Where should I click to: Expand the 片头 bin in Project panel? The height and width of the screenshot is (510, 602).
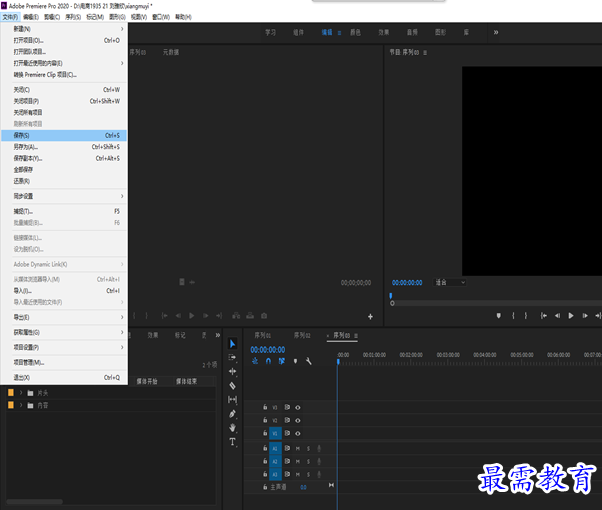pyautogui.click(x=21, y=393)
